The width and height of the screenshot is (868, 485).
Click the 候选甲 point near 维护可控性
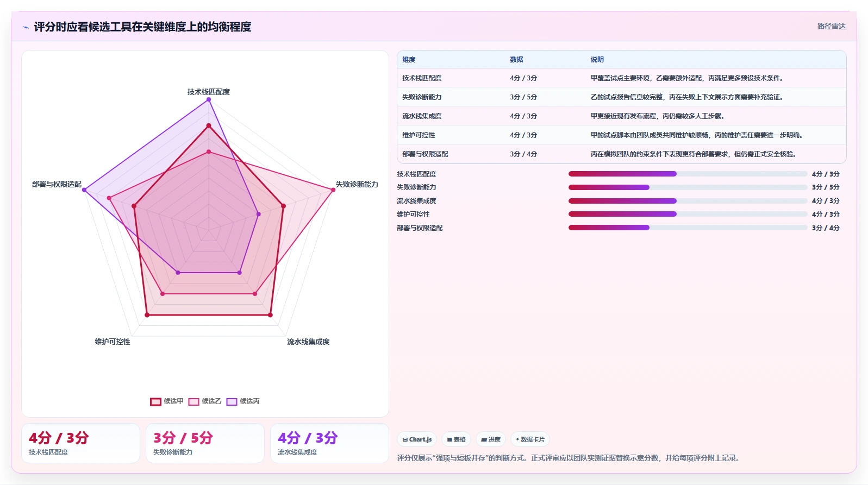point(147,315)
